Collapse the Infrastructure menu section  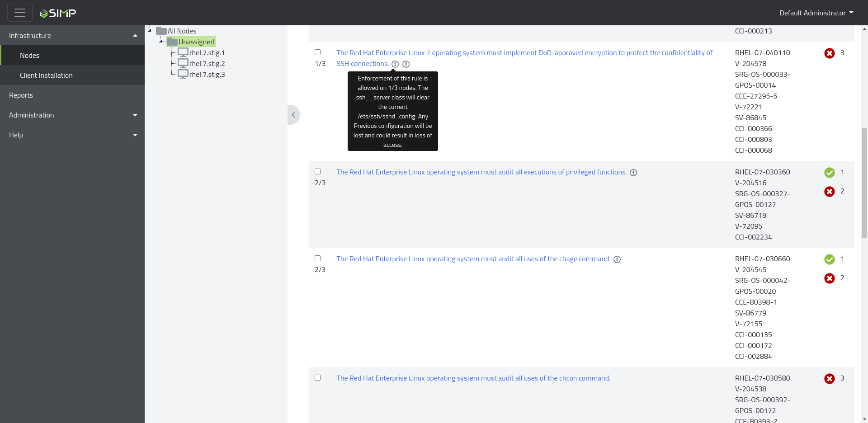(72, 35)
